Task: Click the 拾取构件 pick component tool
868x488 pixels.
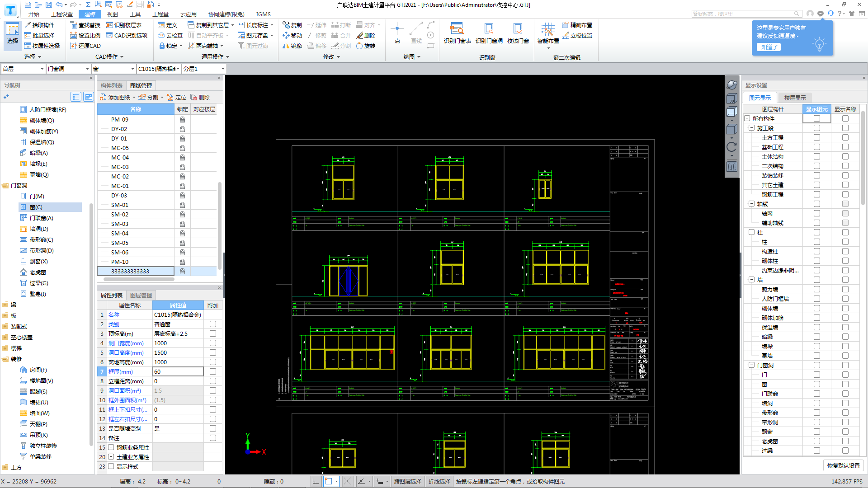Action: [39, 25]
